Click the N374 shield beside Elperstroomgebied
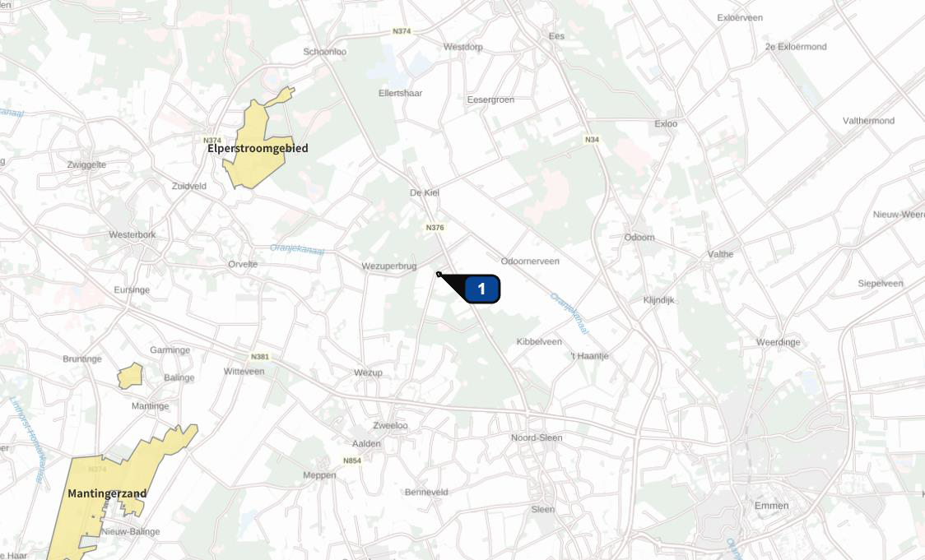This screenshot has width=925, height=560. pos(211,141)
